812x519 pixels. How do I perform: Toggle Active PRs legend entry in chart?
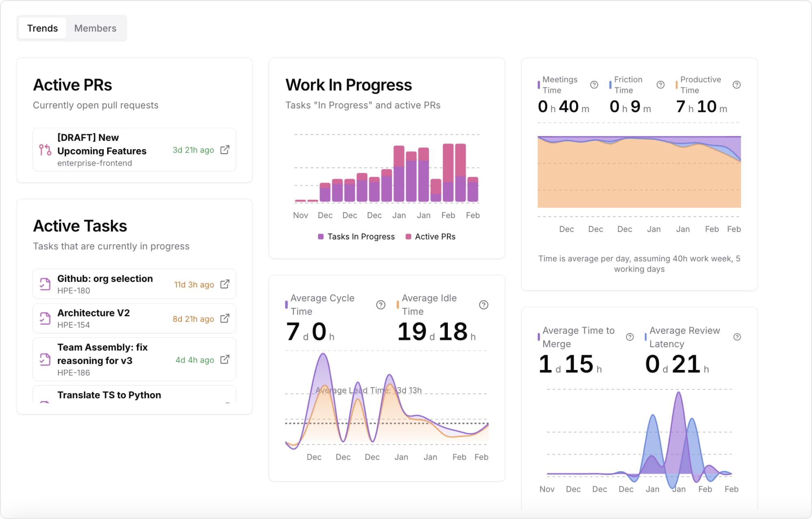[434, 236]
